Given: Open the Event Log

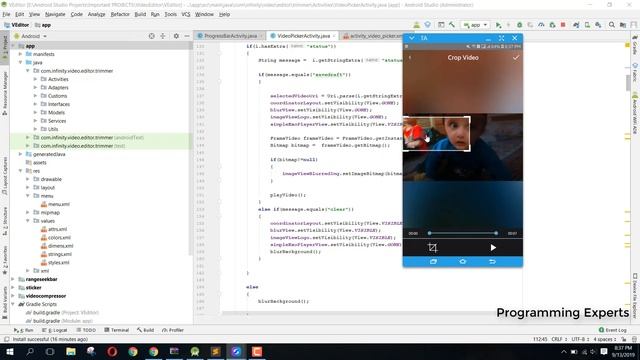Looking at the screenshot, I should [612, 330].
